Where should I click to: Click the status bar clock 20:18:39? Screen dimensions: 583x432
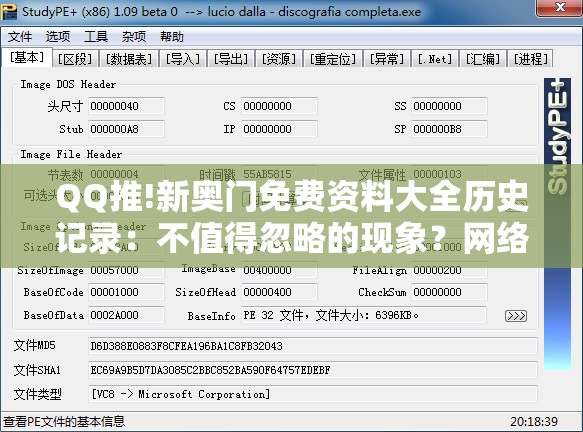pos(534,422)
